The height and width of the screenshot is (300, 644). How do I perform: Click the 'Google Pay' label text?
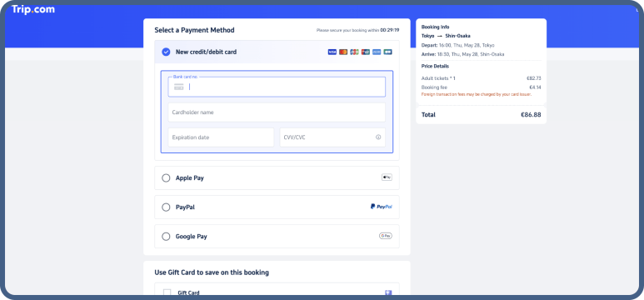192,237
